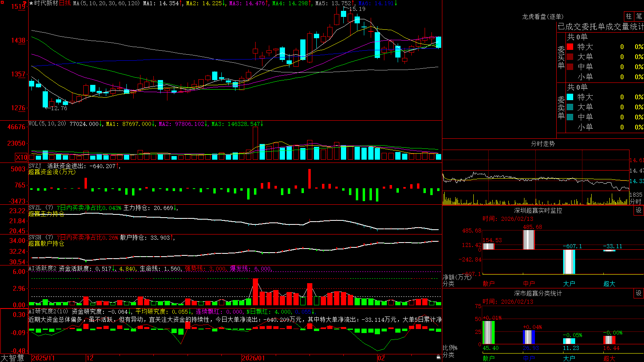Click the tallest red bar in 超赢资金流 chart
644x362 pixels.
point(310,179)
